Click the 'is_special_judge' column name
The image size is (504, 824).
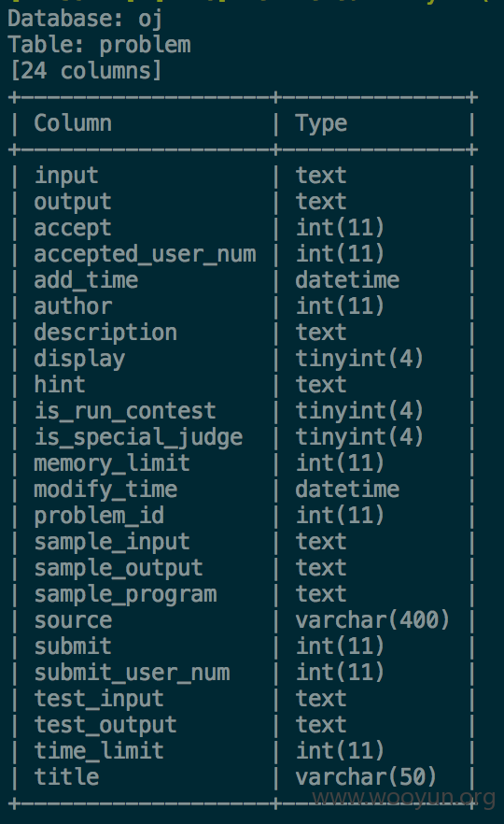click(138, 438)
